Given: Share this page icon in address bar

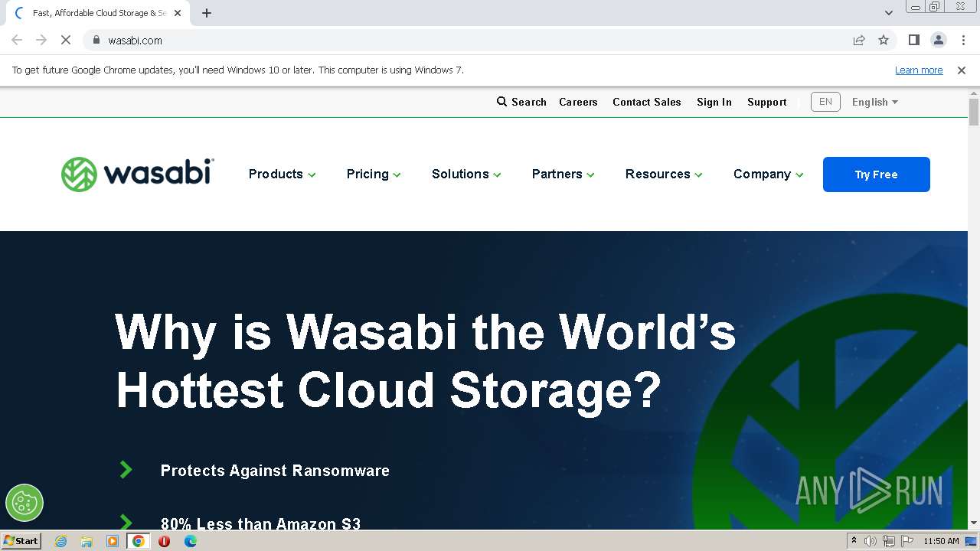Looking at the screenshot, I should pos(859,40).
